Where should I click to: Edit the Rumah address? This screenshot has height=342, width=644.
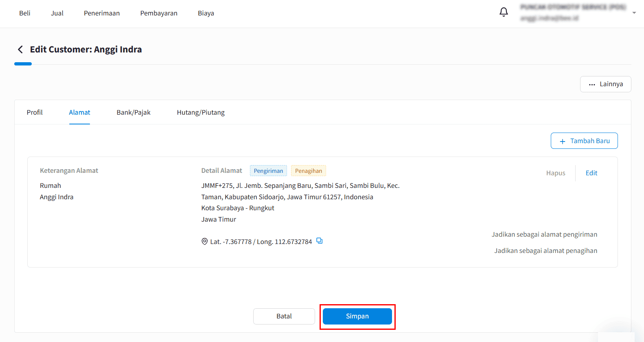pyautogui.click(x=591, y=173)
